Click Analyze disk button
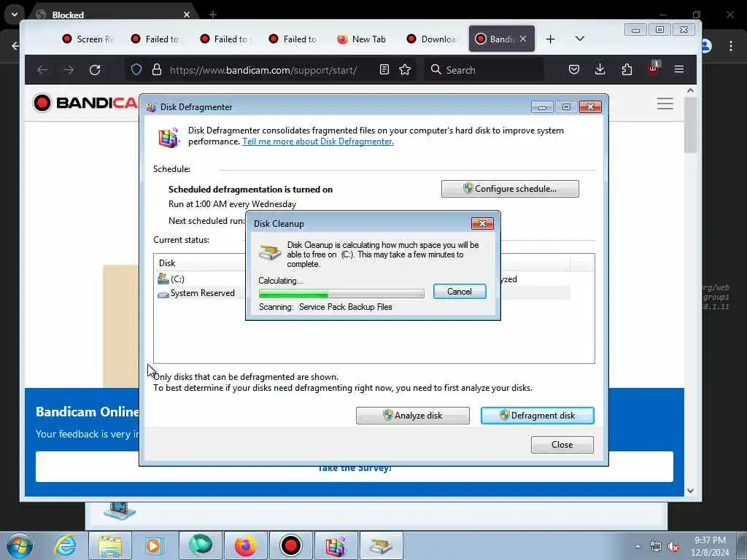747x560 pixels. [x=413, y=415]
